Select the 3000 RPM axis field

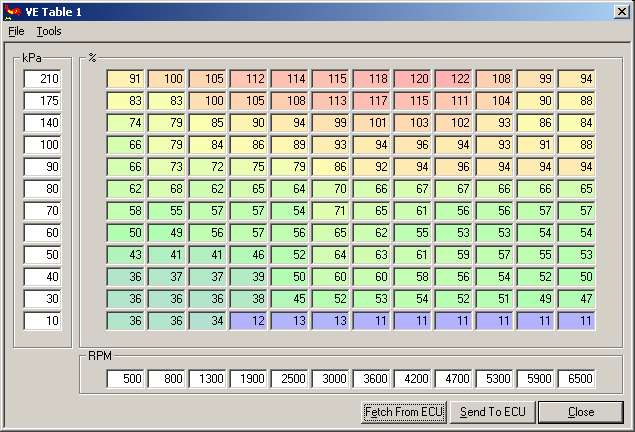click(331, 379)
